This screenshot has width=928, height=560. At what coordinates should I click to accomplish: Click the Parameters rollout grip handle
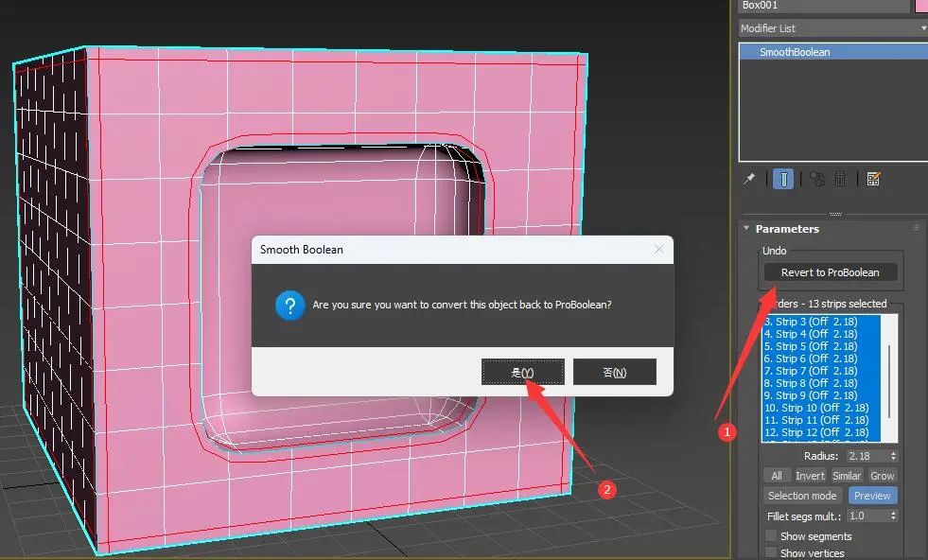916,228
